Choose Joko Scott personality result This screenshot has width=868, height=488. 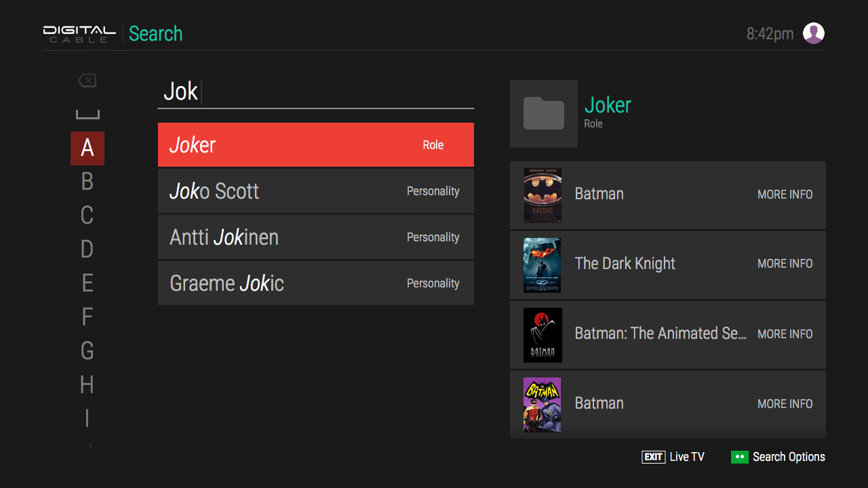click(x=315, y=191)
